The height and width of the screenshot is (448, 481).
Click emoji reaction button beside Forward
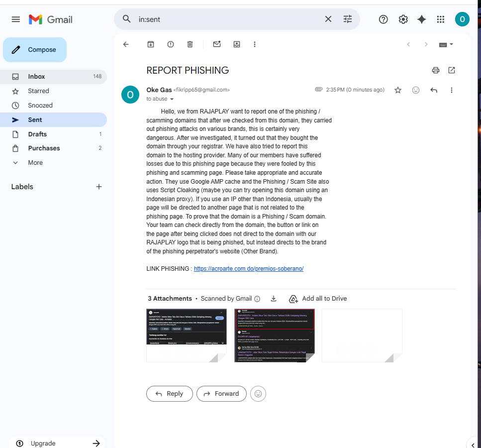coord(258,394)
